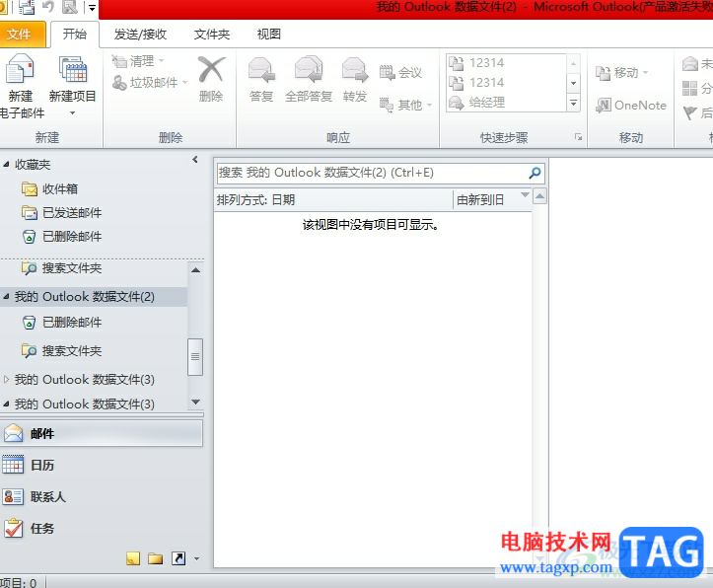Viewport: 713px width, 588px height.
Task: Click the Reply (答复) icon
Action: click(x=261, y=70)
